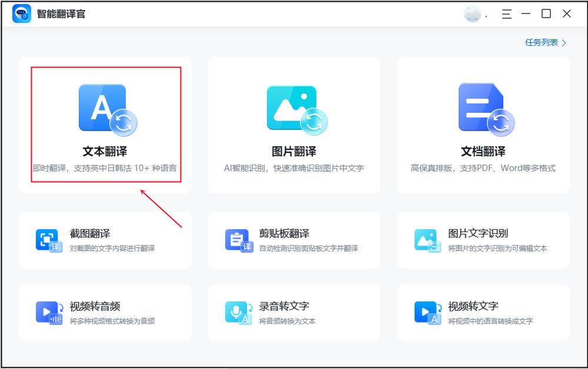Open the 剪贴板翻译 clipboard translation icon

[x=238, y=240]
